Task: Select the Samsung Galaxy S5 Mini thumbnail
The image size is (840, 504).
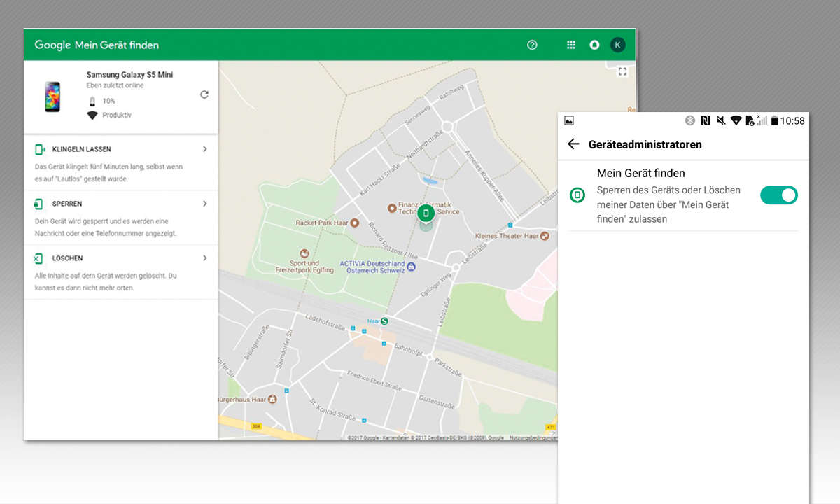Action: click(x=52, y=97)
